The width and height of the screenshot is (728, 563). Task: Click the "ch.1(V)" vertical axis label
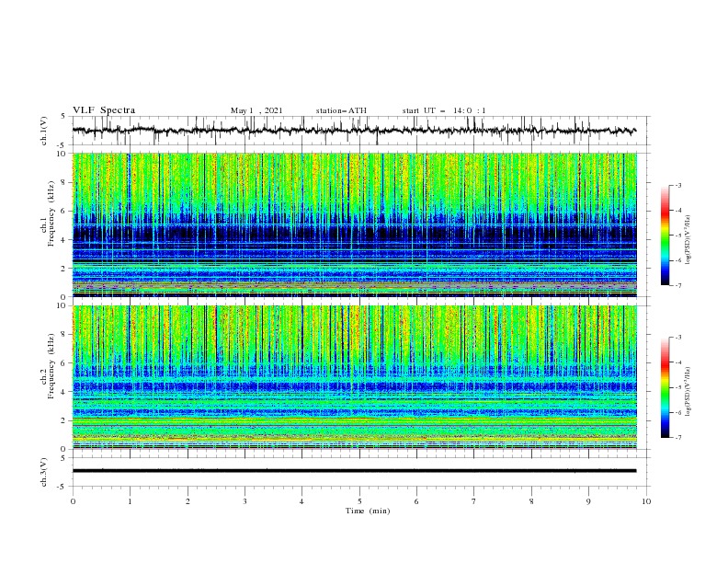(44, 131)
